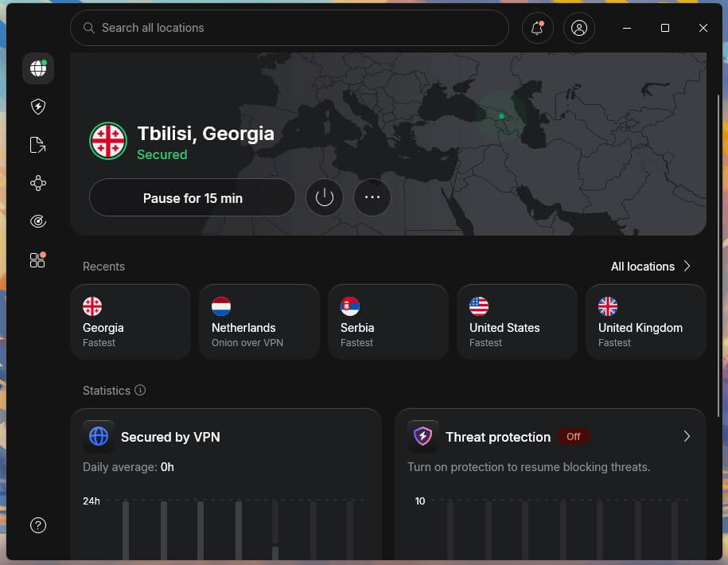Viewport: 728px width, 565px height.
Task: Maximize the VPN window
Action: (x=665, y=28)
